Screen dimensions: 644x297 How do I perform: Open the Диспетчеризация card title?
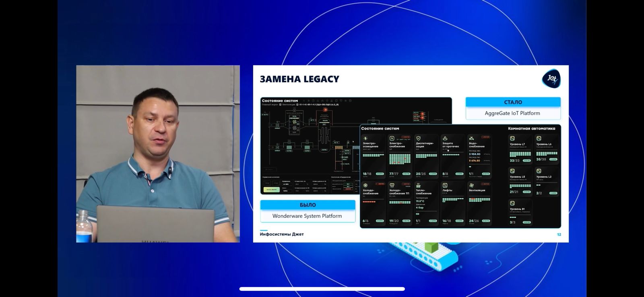(424, 145)
